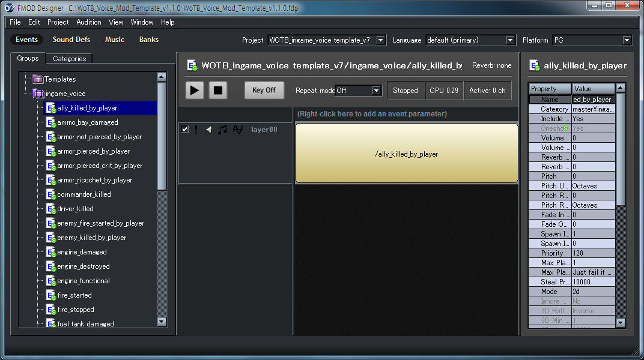Click the event icon in the editor title
Image resolution: width=644 pixels, height=360 pixels.
192,65
